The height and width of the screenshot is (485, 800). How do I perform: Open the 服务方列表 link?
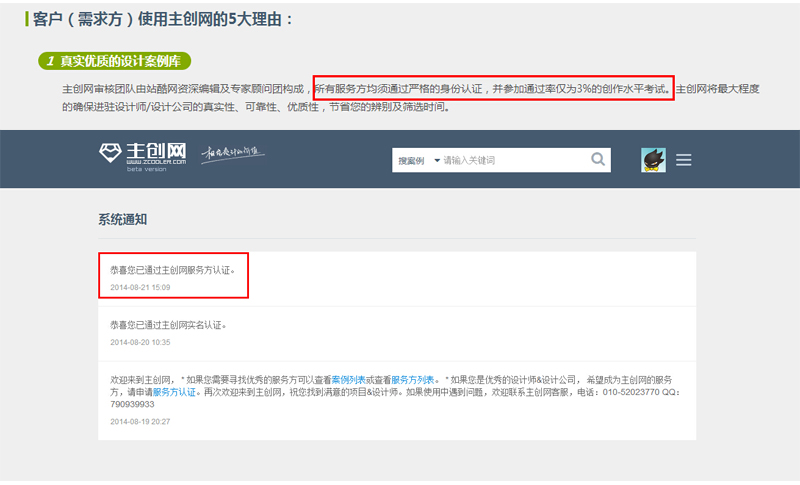click(412, 380)
